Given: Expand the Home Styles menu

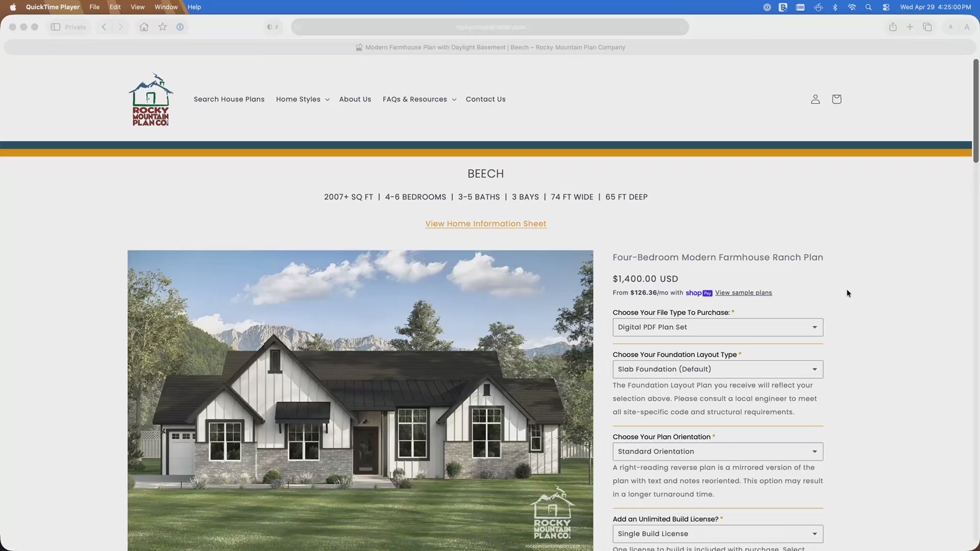Looking at the screenshot, I should click(x=303, y=99).
